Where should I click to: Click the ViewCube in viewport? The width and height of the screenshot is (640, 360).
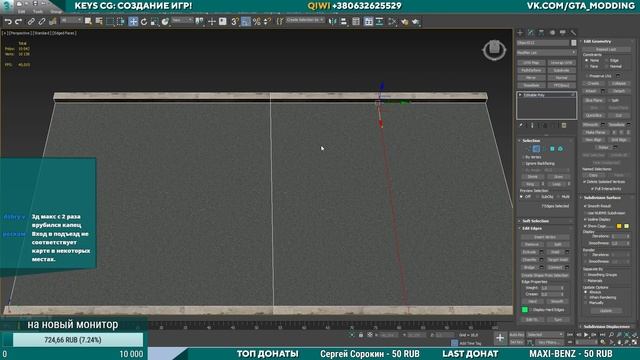click(494, 50)
